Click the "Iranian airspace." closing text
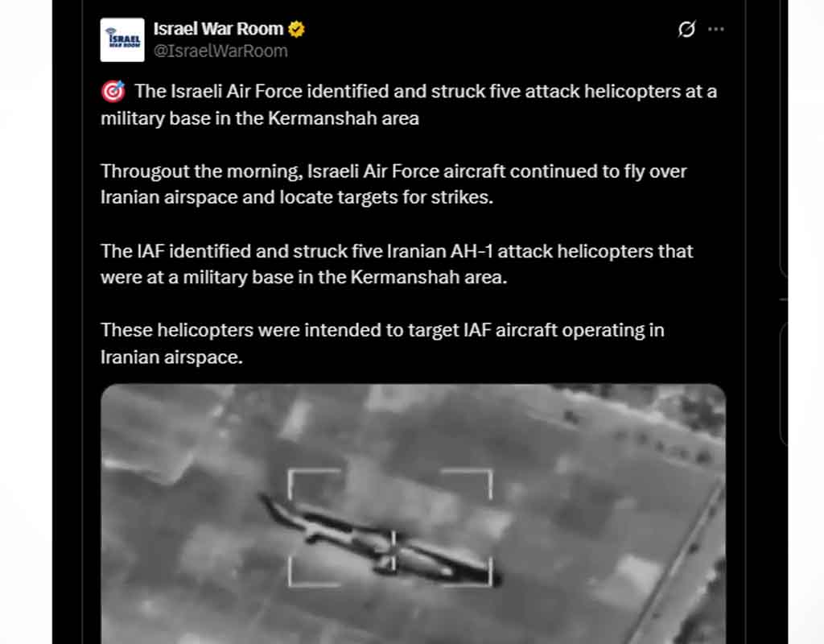Viewport: 824px width, 644px height. (171, 357)
